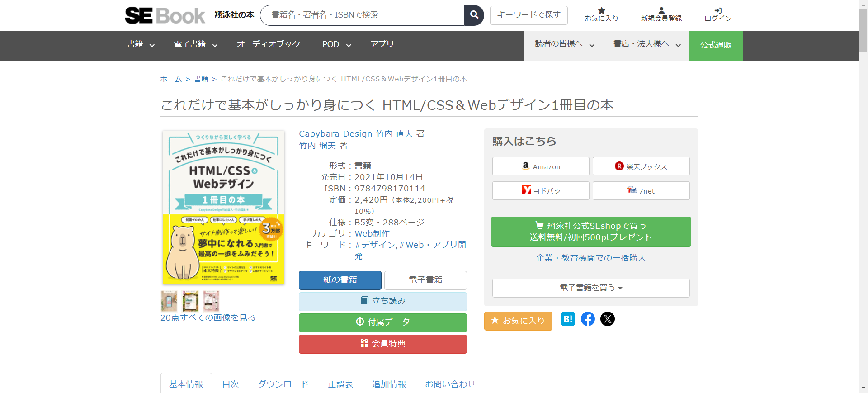Expand 書籍 navigation menu
Image resolution: width=868 pixels, height=393 pixels.
pyautogui.click(x=141, y=44)
